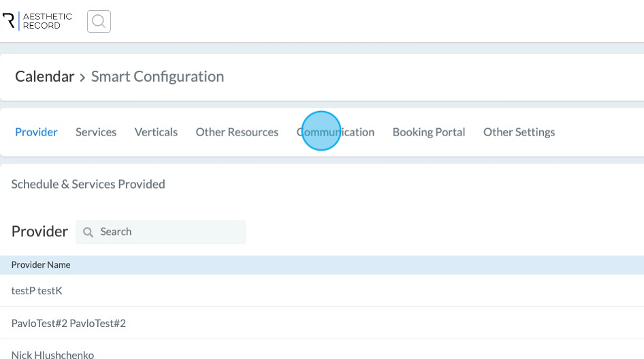Click the Schedule & Services Provided heading
Viewport: 644px width, 359px height.
coord(88,184)
